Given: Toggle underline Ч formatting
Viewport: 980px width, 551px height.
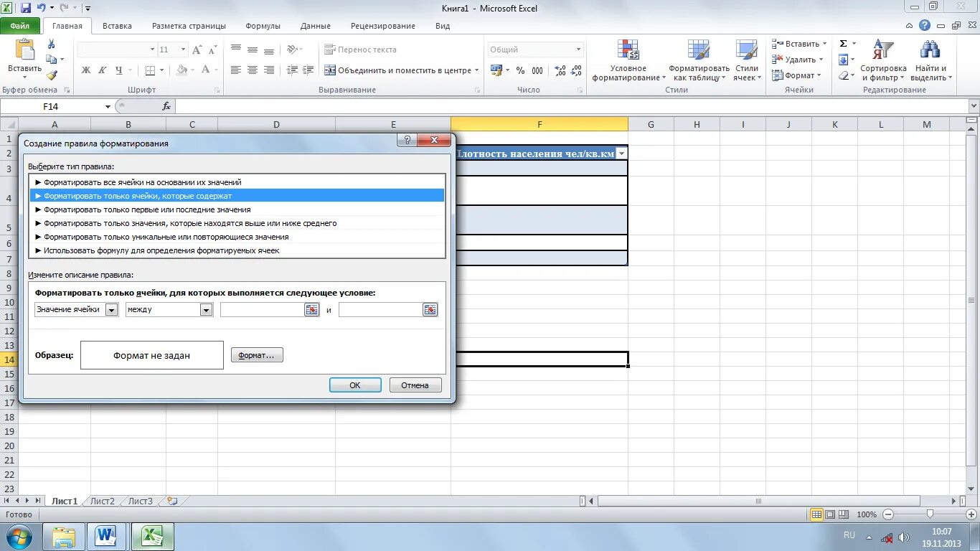Looking at the screenshot, I should coord(118,70).
